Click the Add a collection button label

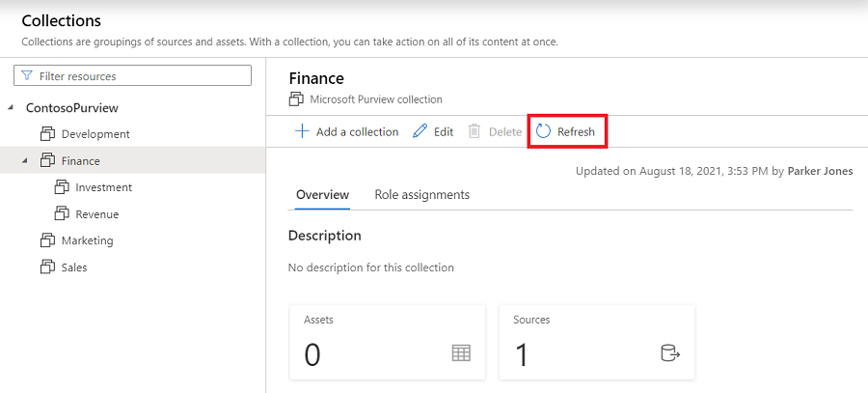click(357, 131)
